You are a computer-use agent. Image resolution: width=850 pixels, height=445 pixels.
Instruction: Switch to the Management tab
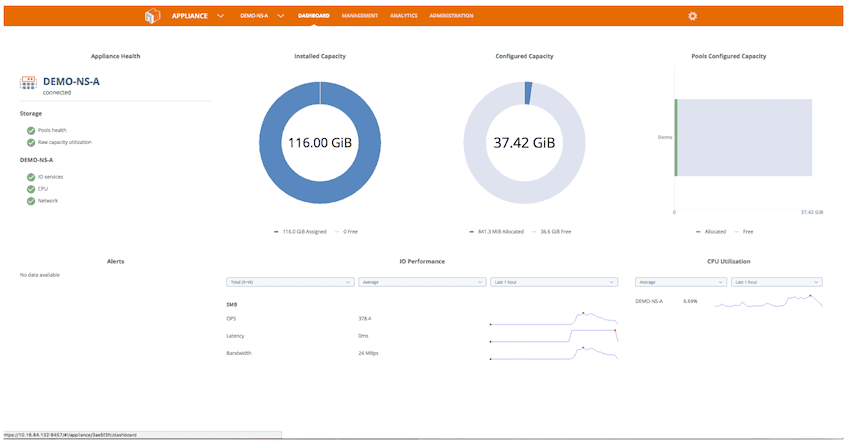coord(359,16)
